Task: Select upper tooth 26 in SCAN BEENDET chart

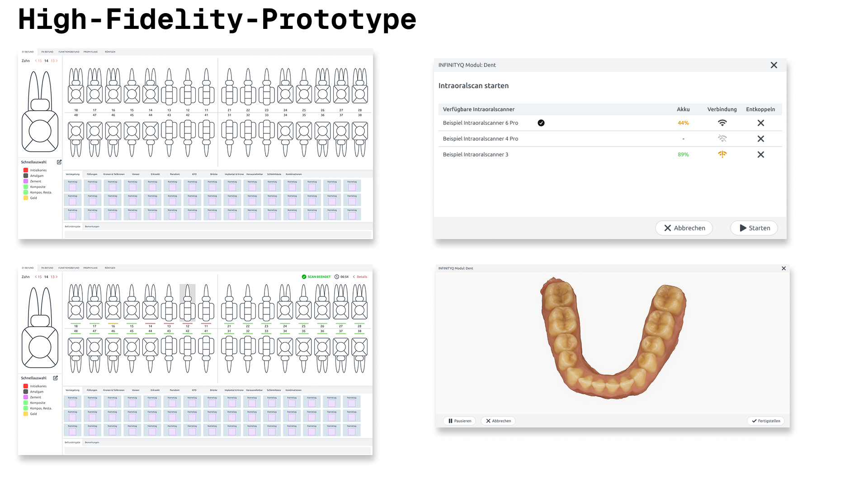Action: (x=322, y=302)
